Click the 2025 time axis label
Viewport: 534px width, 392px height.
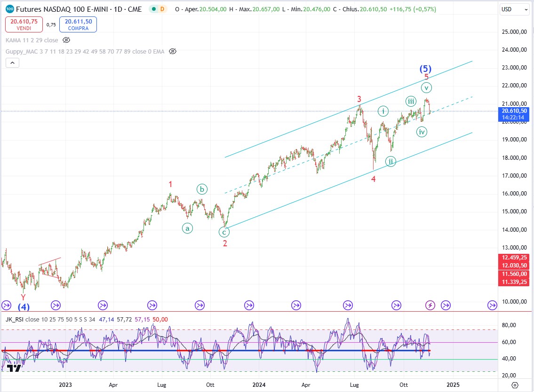[453, 385]
